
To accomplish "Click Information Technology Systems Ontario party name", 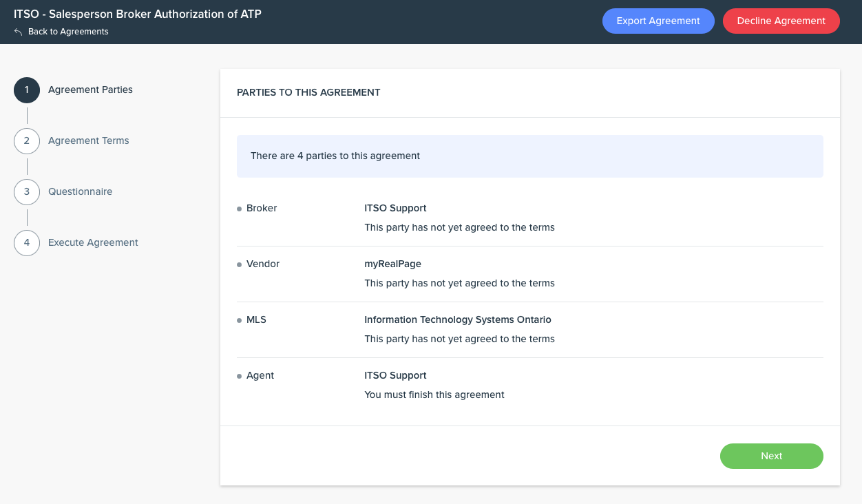I will pyautogui.click(x=457, y=319).
